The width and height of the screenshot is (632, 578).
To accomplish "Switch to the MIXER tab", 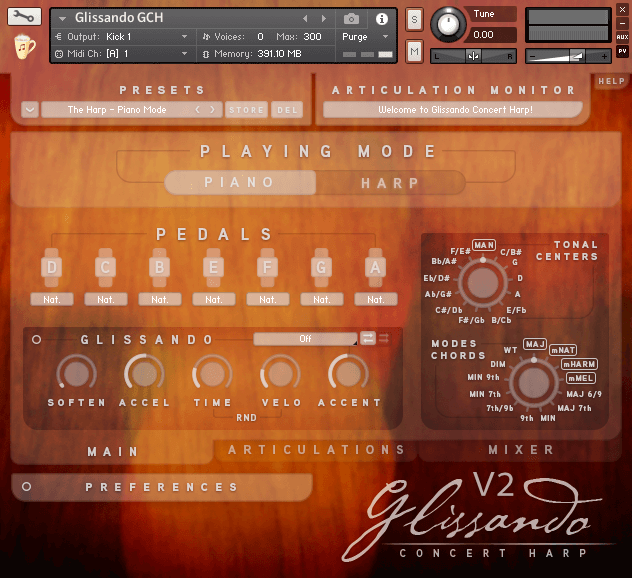I will click(x=521, y=450).
